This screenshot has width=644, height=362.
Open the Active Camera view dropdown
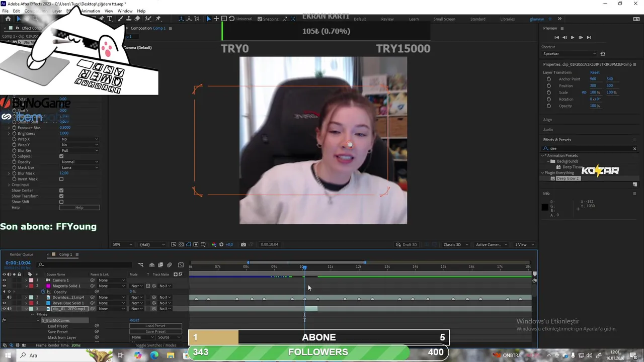click(x=491, y=245)
